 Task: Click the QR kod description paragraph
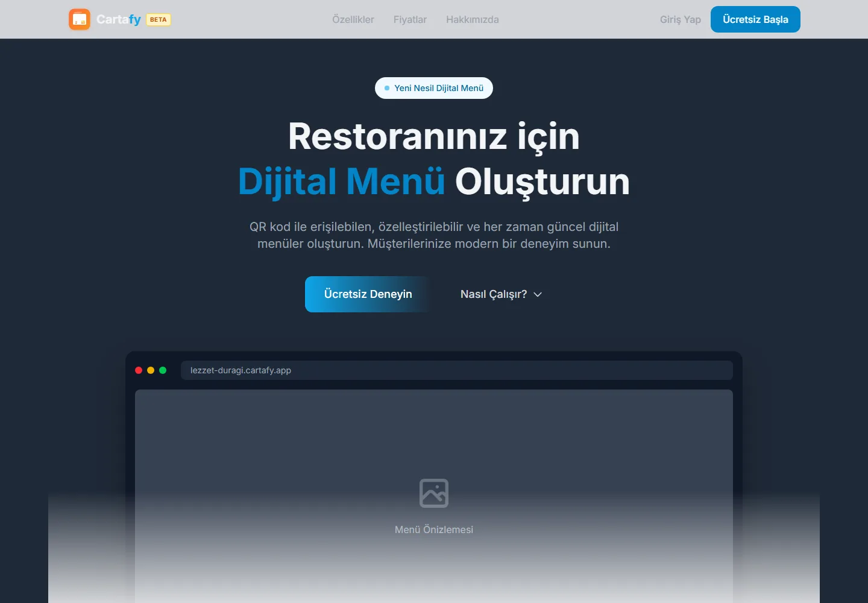(x=434, y=235)
